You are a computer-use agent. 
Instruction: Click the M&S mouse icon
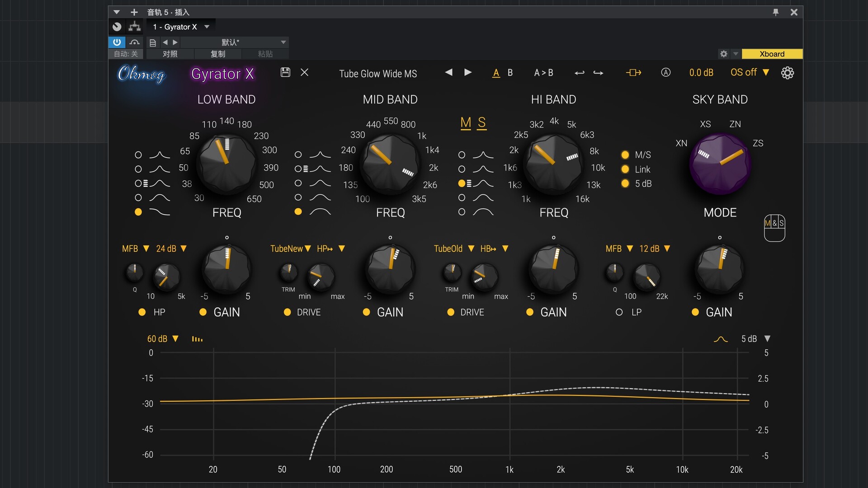(774, 228)
